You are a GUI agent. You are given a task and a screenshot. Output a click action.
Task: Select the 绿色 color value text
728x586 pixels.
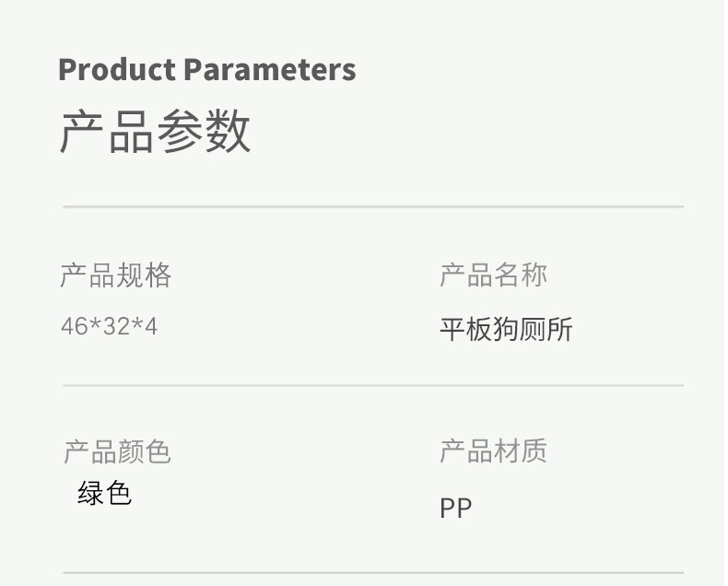click(104, 493)
